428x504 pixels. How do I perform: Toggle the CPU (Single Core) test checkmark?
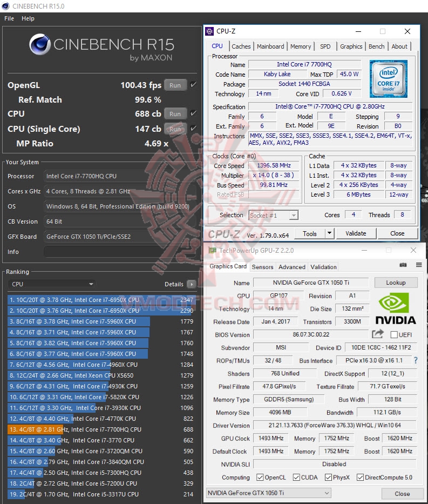pos(193,129)
